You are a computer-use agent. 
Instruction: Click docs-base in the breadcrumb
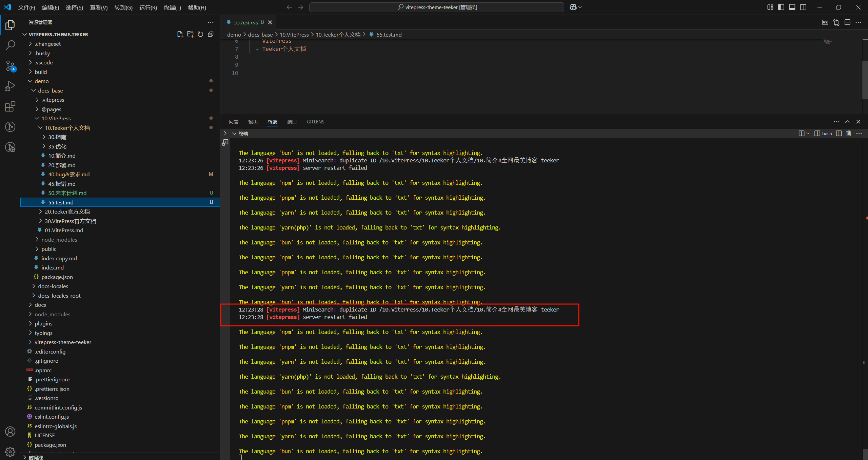click(260, 35)
